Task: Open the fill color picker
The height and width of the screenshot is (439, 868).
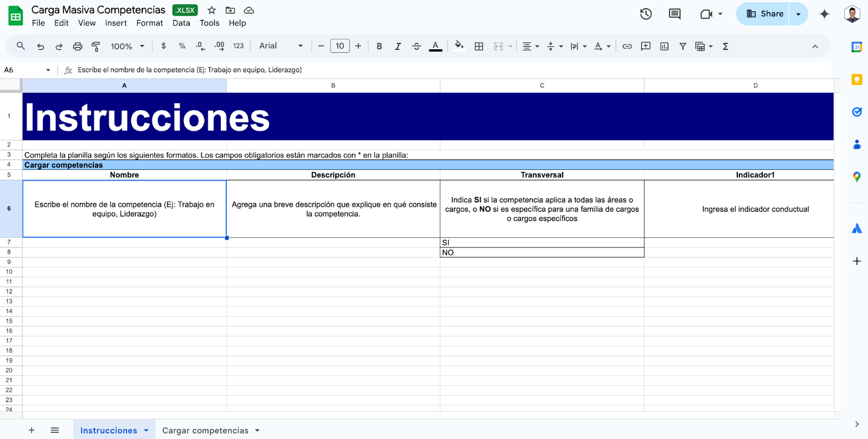Action: 459,46
